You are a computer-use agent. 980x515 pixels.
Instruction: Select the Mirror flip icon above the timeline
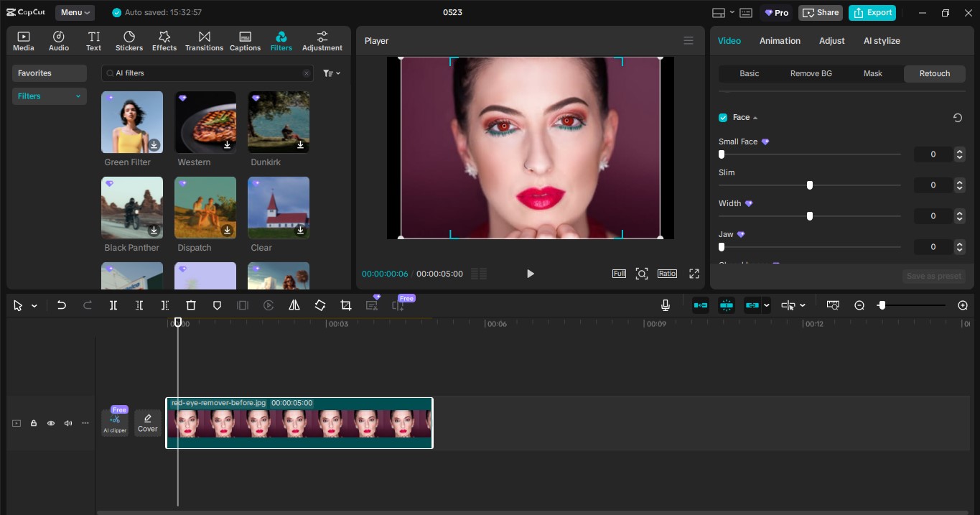tap(294, 305)
